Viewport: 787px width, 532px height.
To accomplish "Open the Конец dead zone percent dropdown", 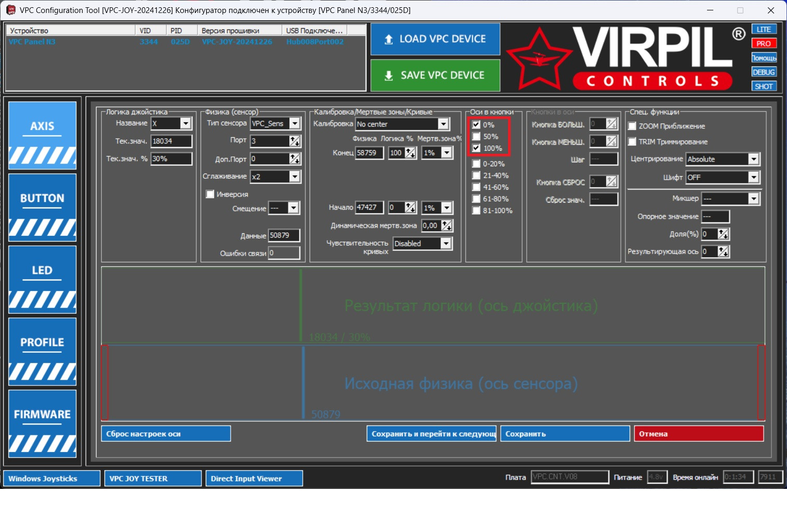I will pos(446,153).
